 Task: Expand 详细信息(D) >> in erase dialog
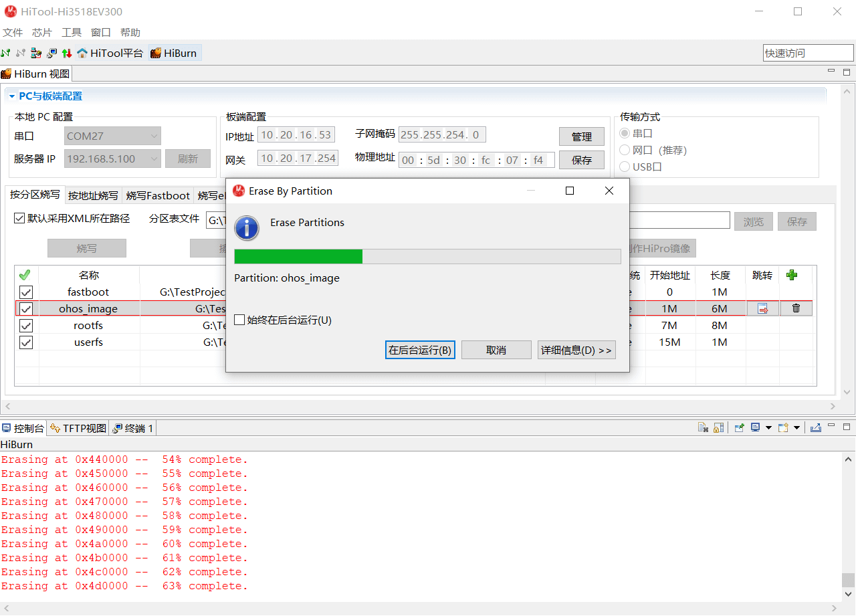tap(576, 350)
